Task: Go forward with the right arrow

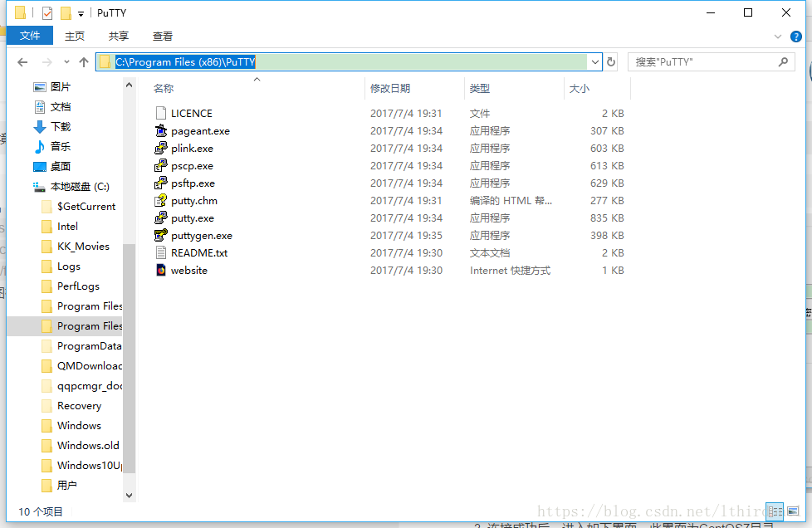Action: click(x=46, y=62)
